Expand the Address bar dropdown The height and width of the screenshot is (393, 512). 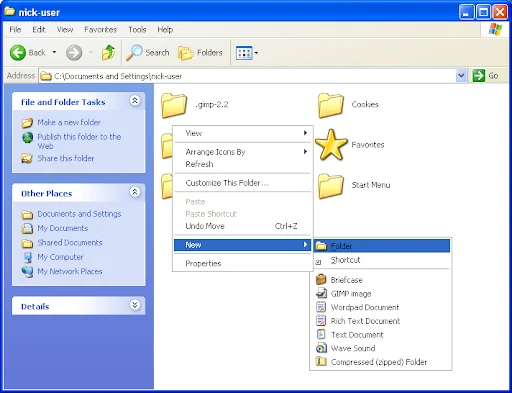[461, 76]
